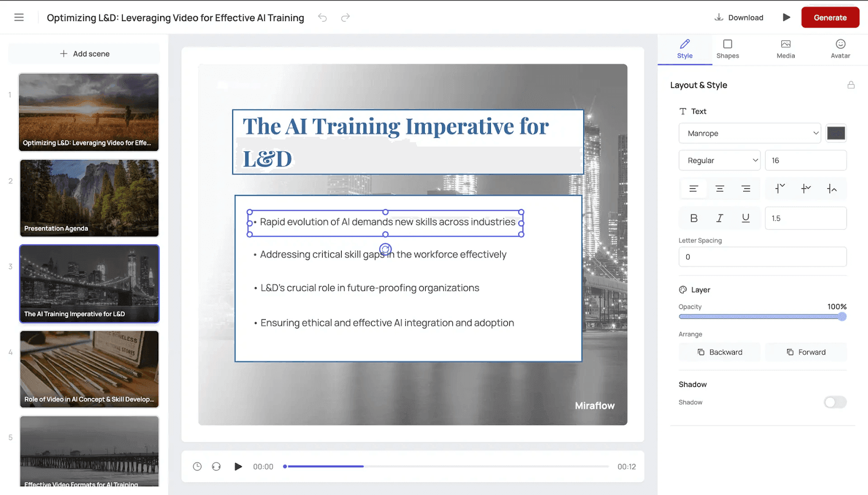Select the left text alignment option
Image resolution: width=868 pixels, height=495 pixels.
pyautogui.click(x=693, y=188)
